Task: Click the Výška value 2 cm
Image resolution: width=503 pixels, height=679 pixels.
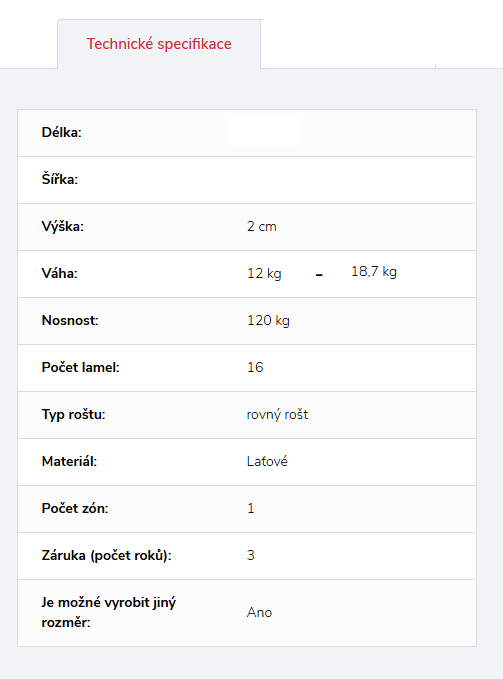Action: pos(261,226)
